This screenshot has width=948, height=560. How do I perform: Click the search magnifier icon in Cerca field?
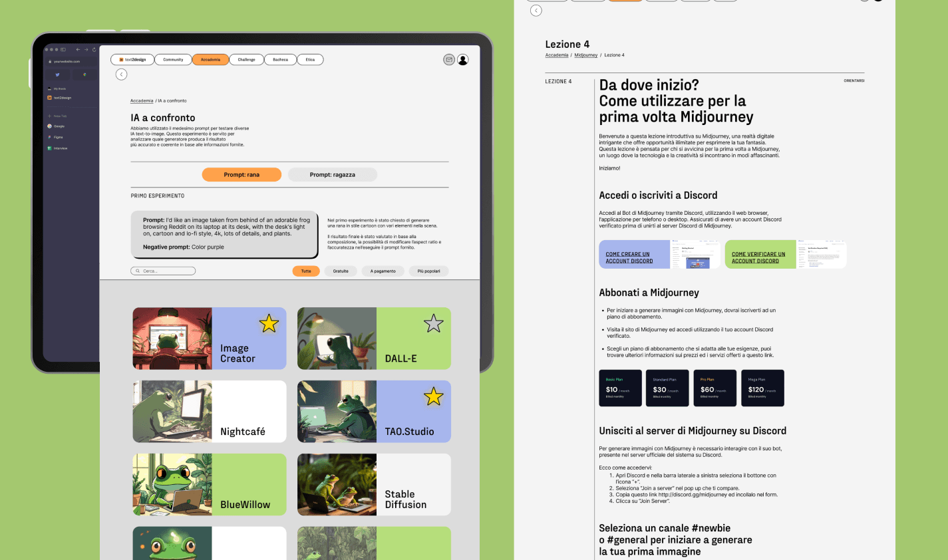click(138, 271)
